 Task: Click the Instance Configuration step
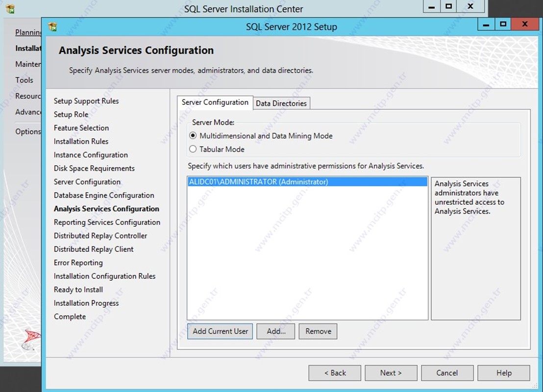(x=91, y=155)
